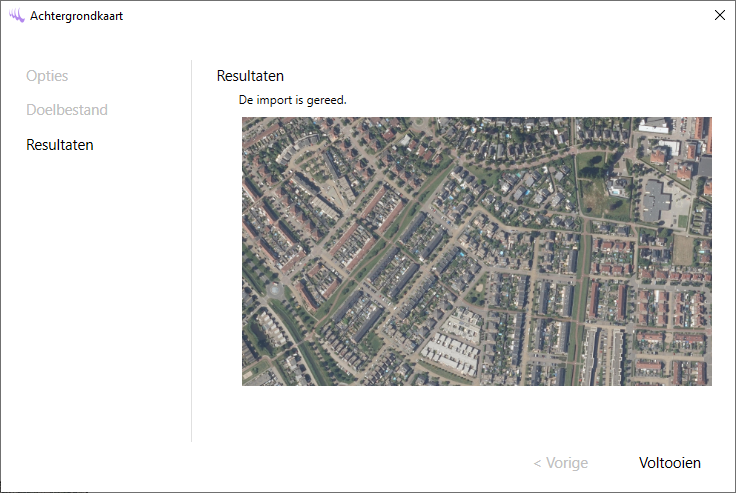Click the empty title bar area

pos(400,16)
